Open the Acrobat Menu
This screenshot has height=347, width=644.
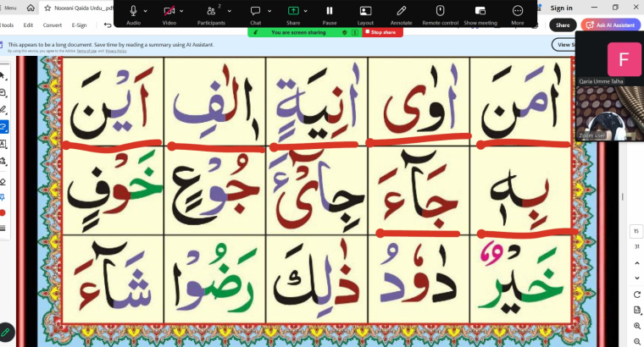(x=9, y=8)
